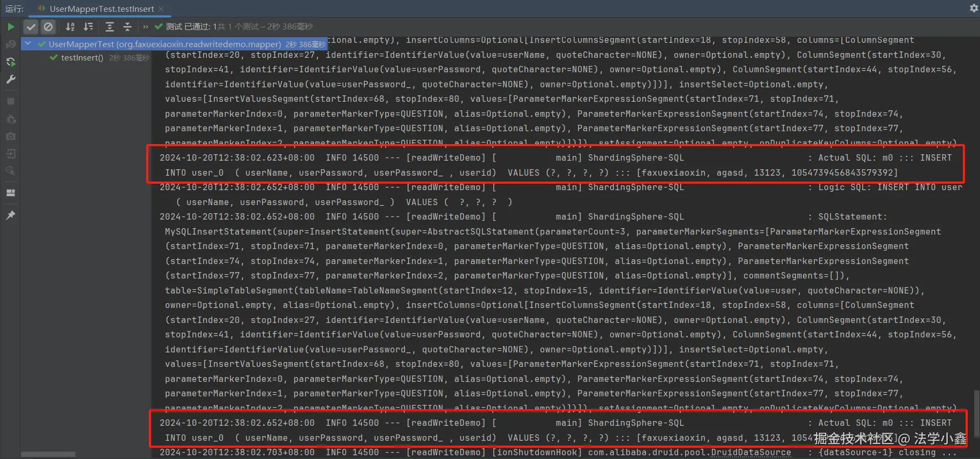The height and width of the screenshot is (459, 980).
Task: Select UserMapperTest root in test tree
Action: click(174, 44)
